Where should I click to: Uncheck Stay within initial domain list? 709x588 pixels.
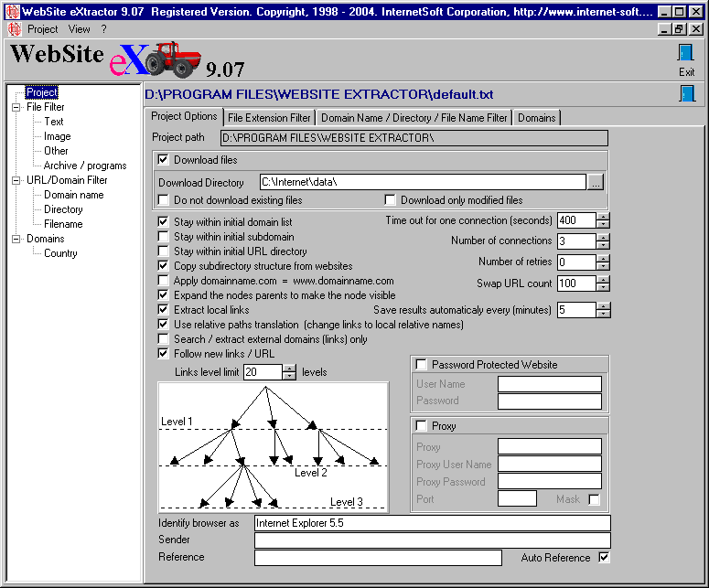[163, 221]
